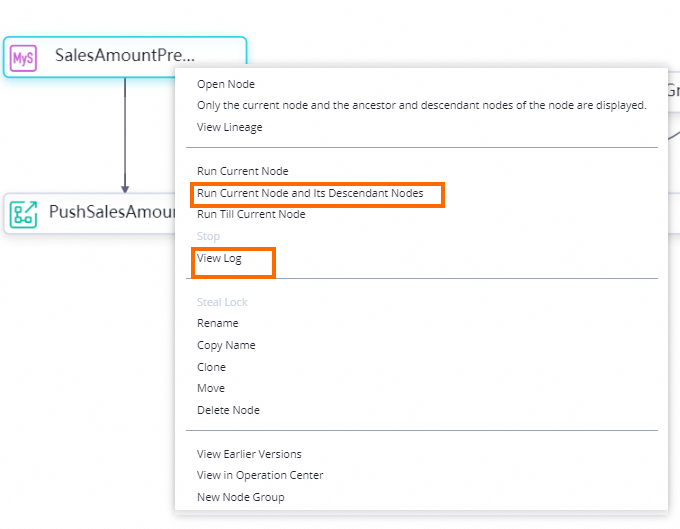Select Move from the context menu

(210, 388)
